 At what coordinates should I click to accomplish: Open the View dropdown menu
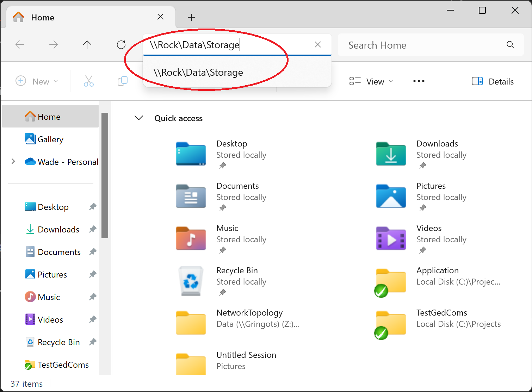(371, 81)
